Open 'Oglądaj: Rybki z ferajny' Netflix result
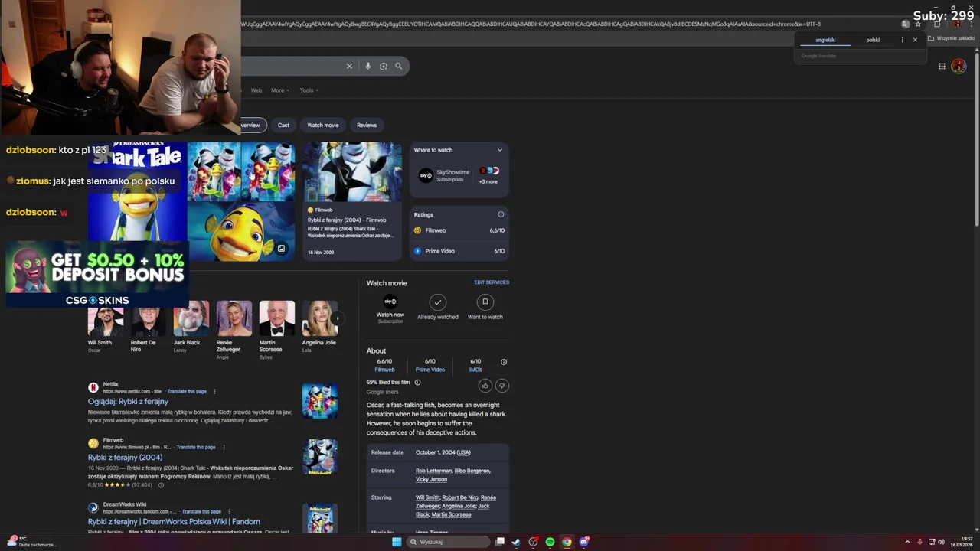Image resolution: width=980 pixels, height=551 pixels. point(128,402)
